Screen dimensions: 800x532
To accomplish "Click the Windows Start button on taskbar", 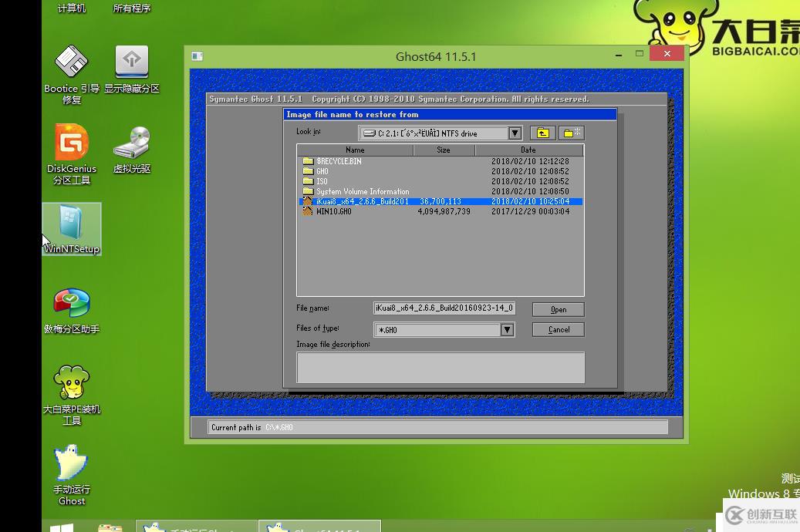I will [62, 527].
